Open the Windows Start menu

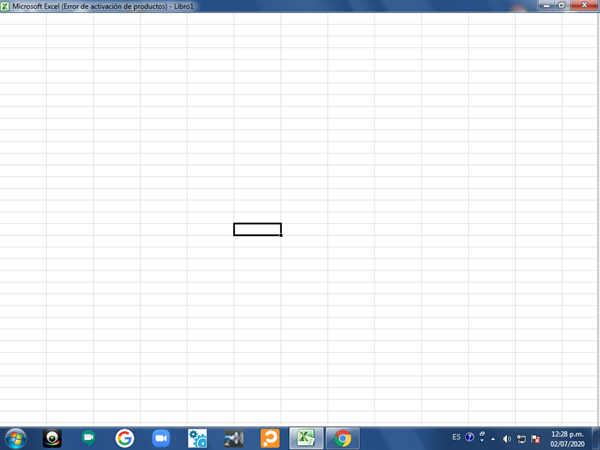[15, 438]
